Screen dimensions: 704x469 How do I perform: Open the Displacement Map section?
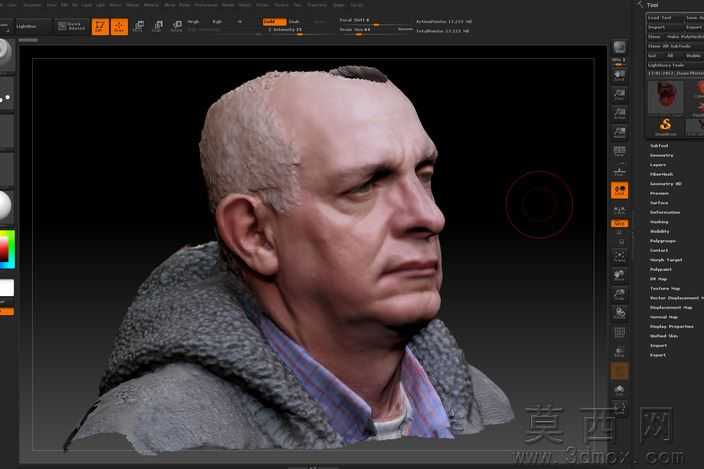click(671, 307)
